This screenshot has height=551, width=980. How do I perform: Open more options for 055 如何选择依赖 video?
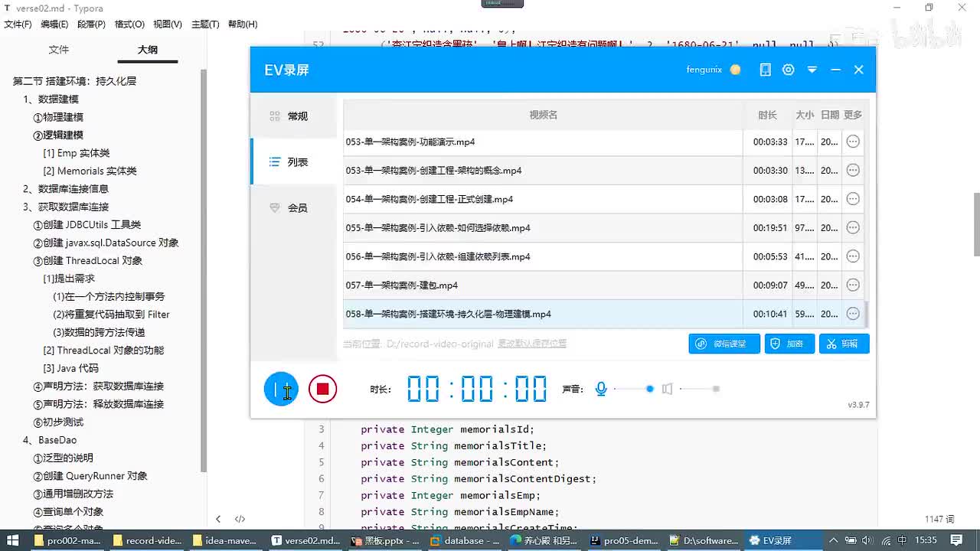[x=853, y=227]
